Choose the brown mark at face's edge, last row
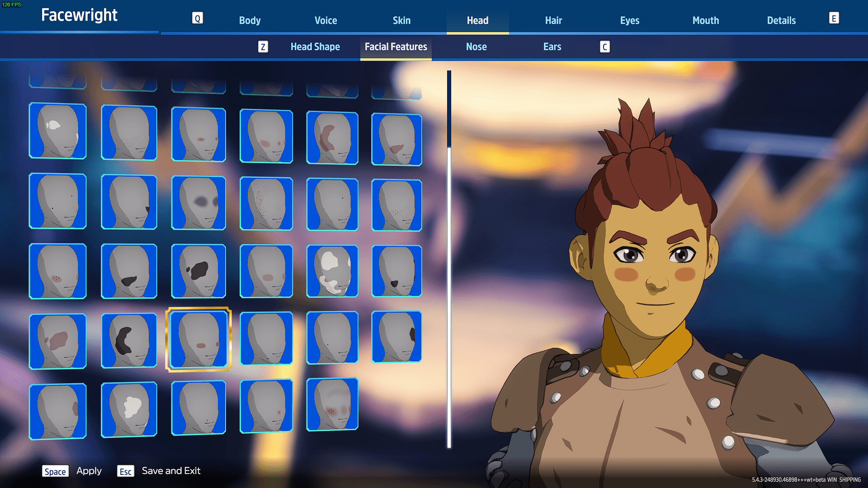The width and height of the screenshot is (868, 488). (x=57, y=411)
